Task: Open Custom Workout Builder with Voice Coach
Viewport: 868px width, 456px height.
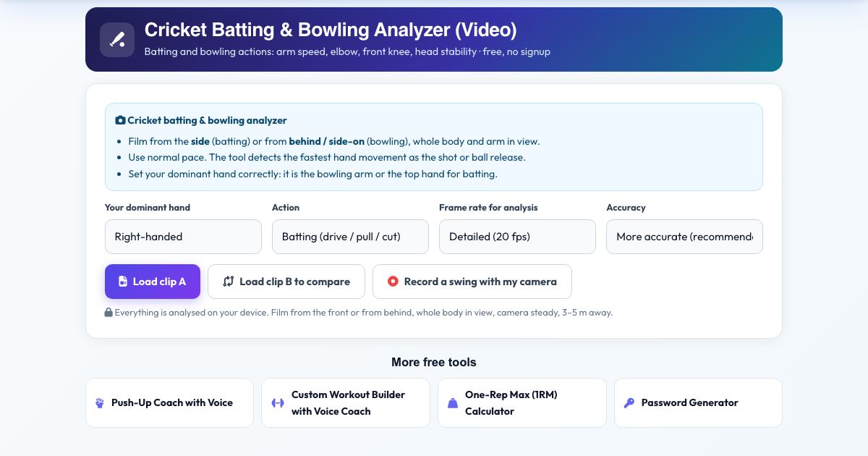Action: click(x=346, y=403)
